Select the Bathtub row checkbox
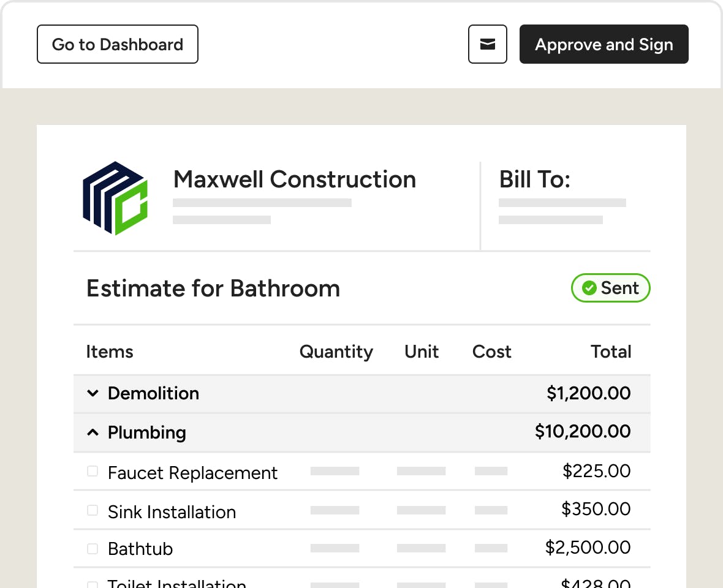The height and width of the screenshot is (588, 723). point(93,549)
